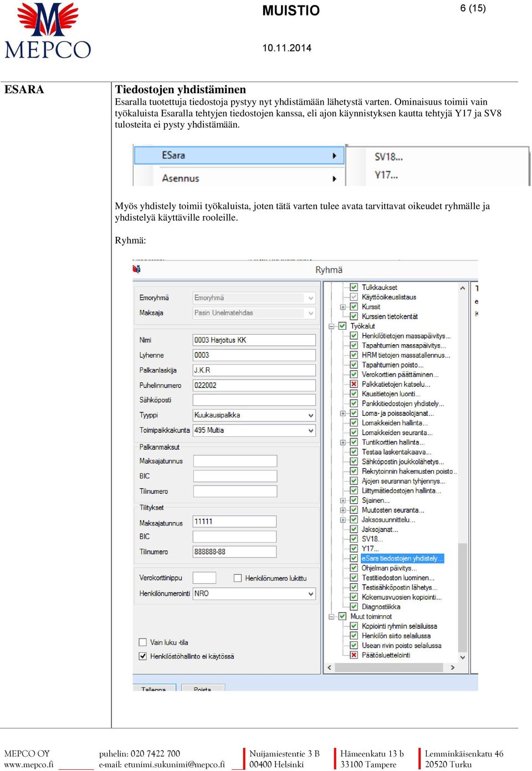Viewport: 532px width, 771px height.
Task: Expand the Tuntikorttien hallinta node
Action: pos(342,442)
